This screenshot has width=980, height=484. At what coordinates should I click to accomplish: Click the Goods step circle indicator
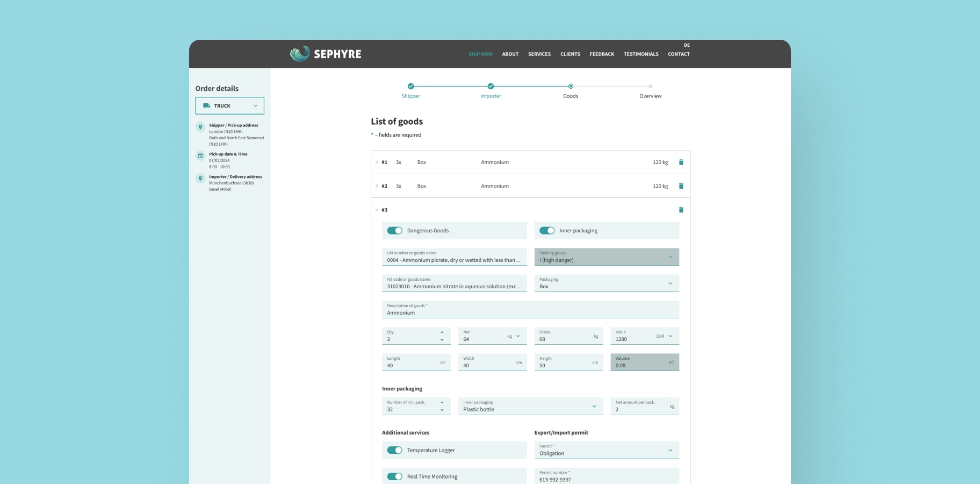(x=571, y=86)
